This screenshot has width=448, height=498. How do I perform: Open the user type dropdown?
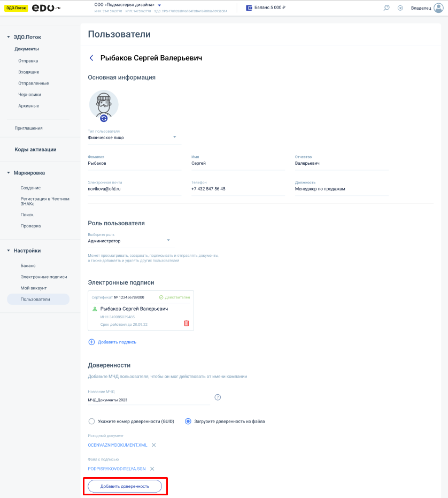tap(174, 137)
